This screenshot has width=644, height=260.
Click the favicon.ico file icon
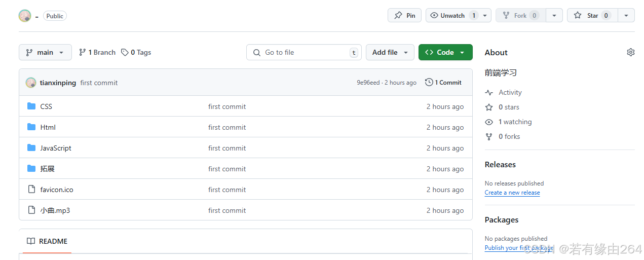[x=31, y=190]
